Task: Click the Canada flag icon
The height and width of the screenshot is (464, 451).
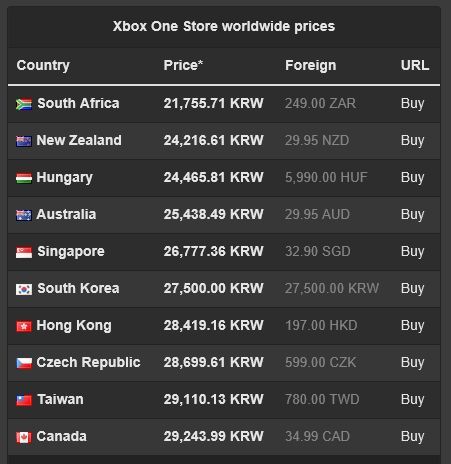Action: (24, 437)
